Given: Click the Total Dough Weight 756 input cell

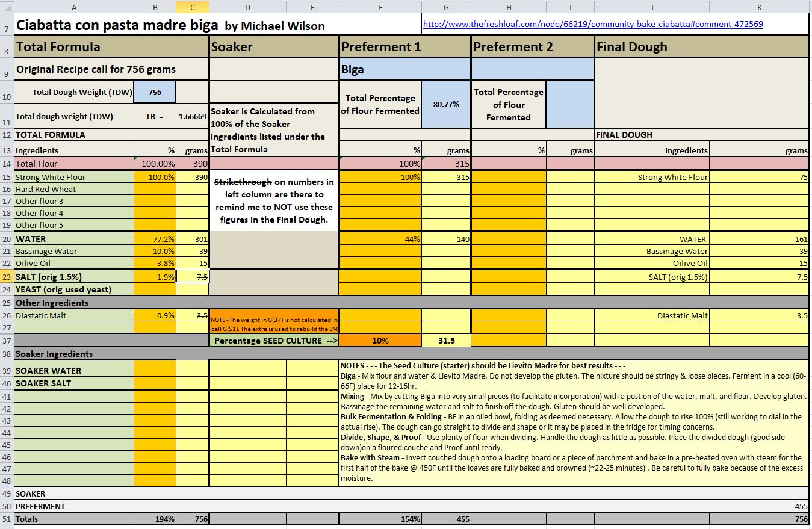Looking at the screenshot, I should point(155,93).
